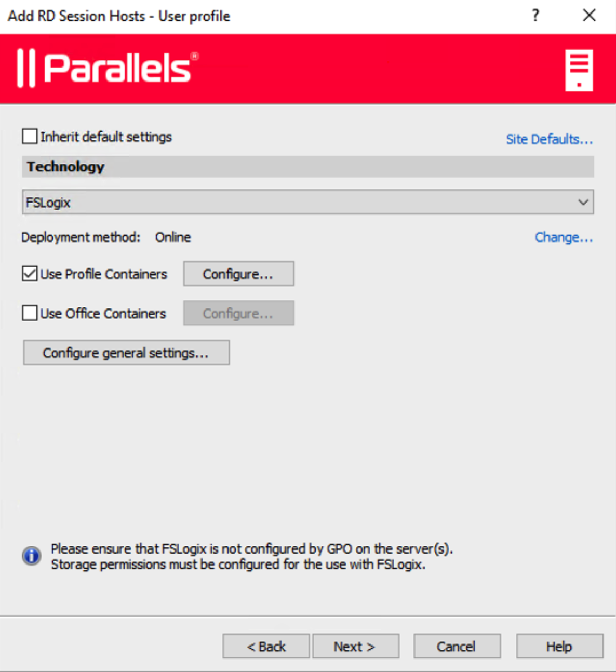The image size is (616, 672).
Task: Open Configure for Profile Containers
Action: tap(238, 274)
